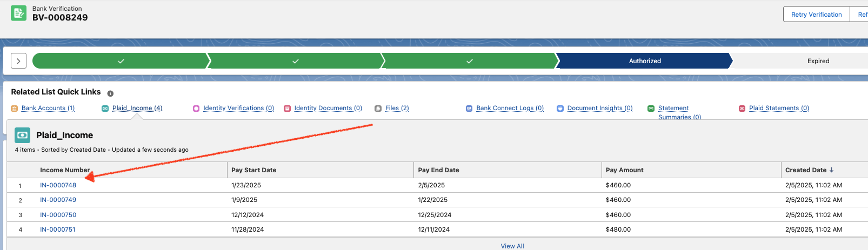The image size is (868, 250).
Task: Open the Files (2) link
Action: 397,108
